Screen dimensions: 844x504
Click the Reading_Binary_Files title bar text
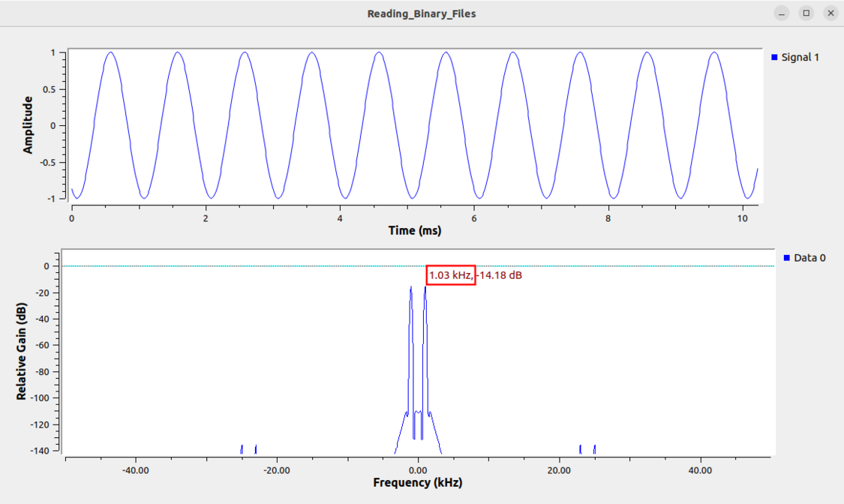point(422,13)
